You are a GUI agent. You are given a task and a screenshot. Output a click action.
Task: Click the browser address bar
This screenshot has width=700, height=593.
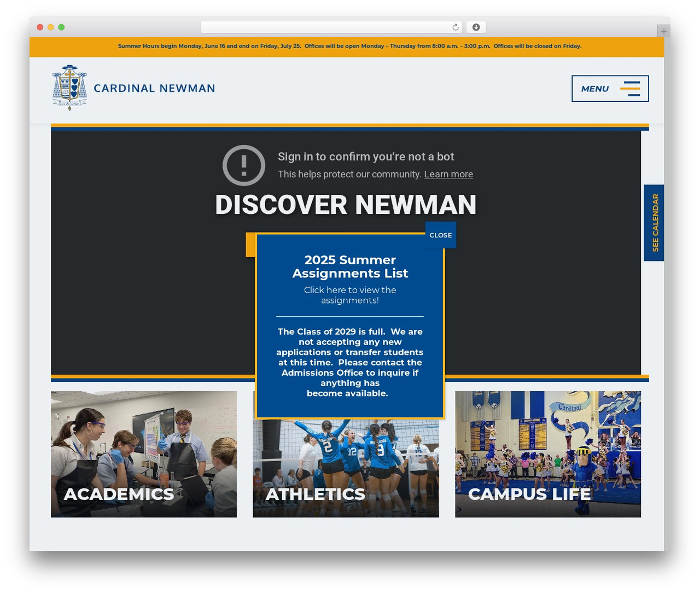click(x=331, y=27)
